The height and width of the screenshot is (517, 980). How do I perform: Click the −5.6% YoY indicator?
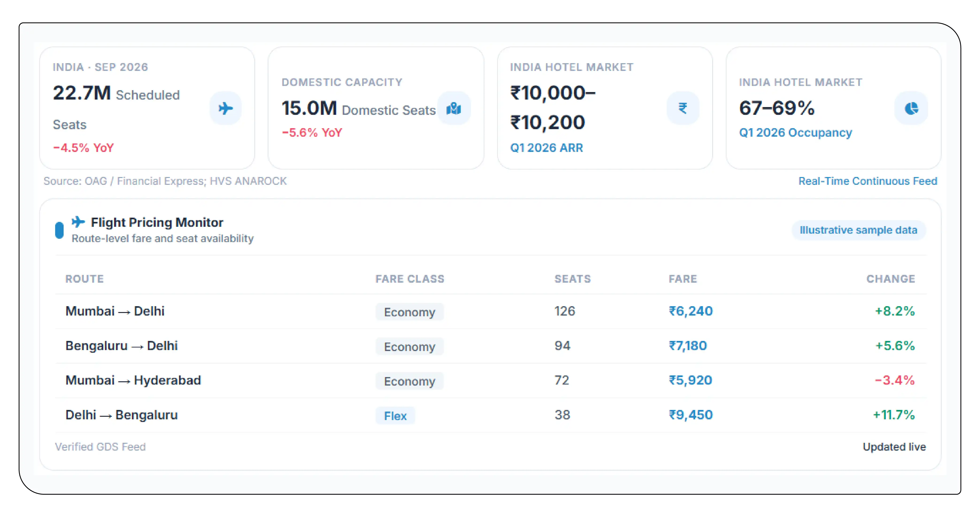click(x=312, y=133)
